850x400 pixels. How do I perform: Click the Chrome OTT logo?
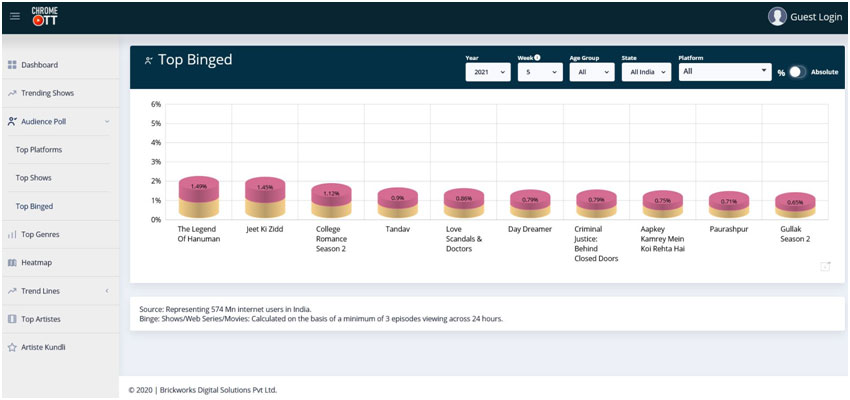[x=44, y=16]
